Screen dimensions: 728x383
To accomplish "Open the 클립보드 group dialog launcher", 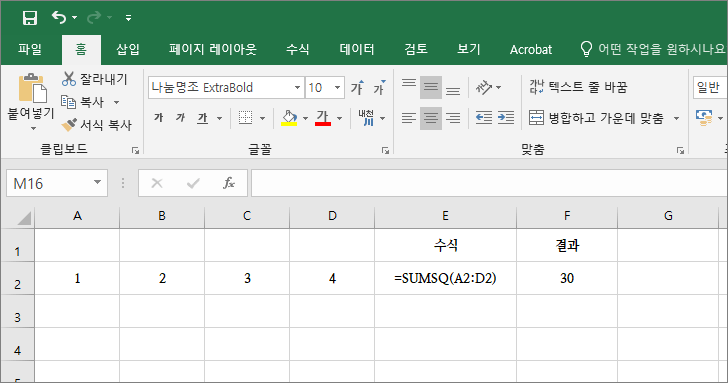I will point(135,150).
